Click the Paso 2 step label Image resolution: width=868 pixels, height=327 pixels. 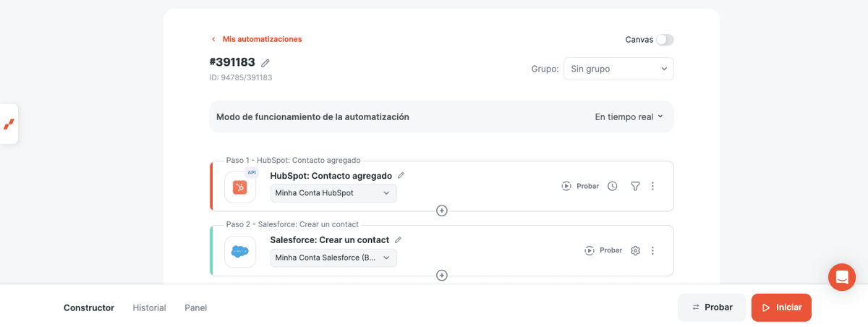pyautogui.click(x=292, y=224)
